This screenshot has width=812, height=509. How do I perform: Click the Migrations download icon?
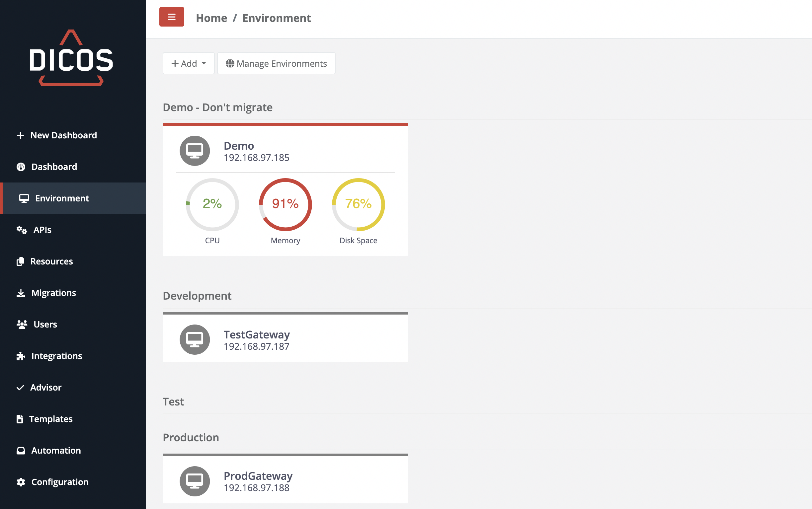21,293
